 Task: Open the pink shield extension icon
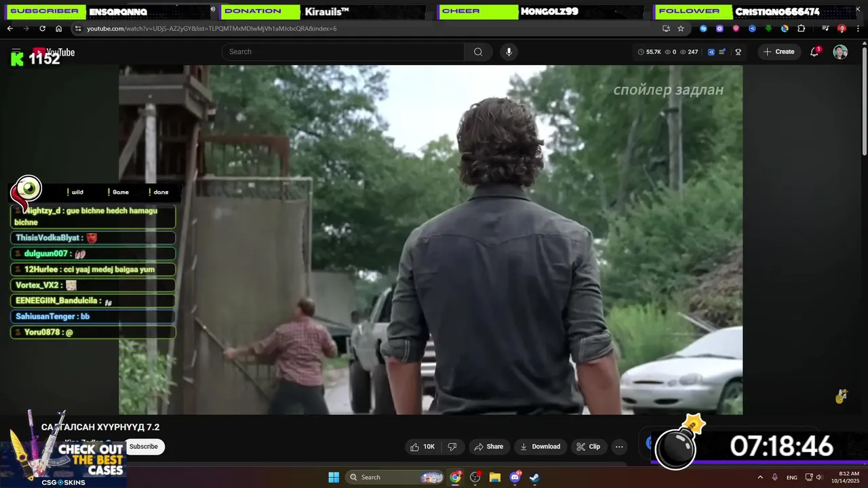(x=736, y=28)
